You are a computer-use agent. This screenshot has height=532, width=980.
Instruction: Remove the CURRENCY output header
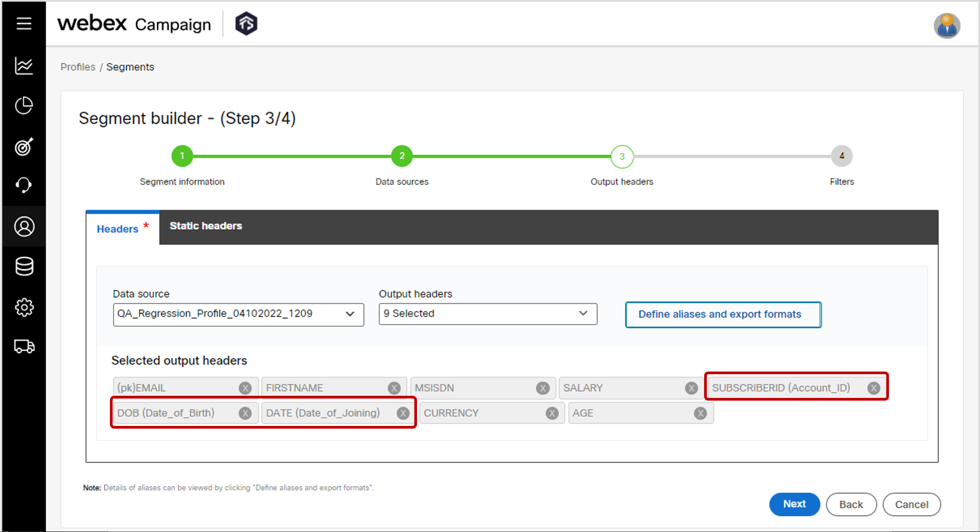pyautogui.click(x=551, y=413)
